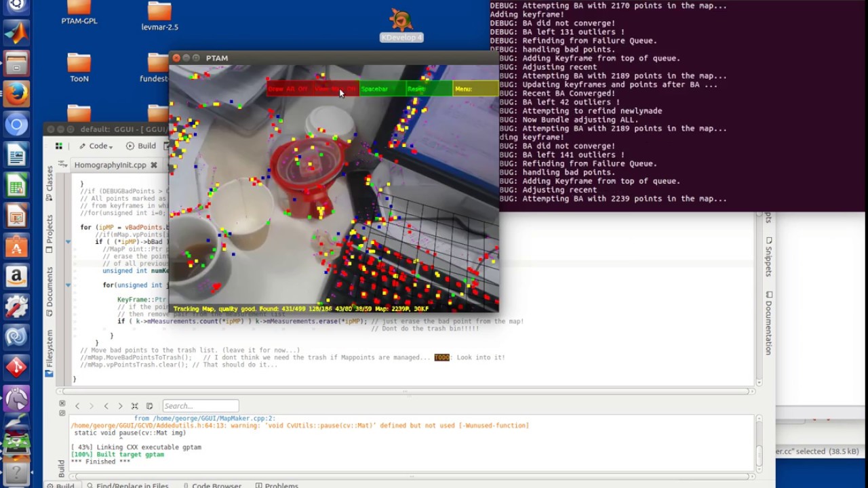
Task: Collapse the for-loop fold marker in editor
Action: click(x=68, y=241)
